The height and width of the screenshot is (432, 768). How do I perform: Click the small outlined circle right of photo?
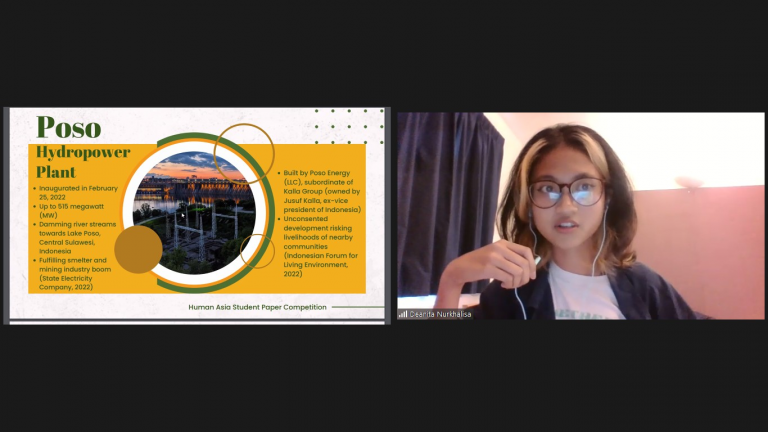[259, 250]
